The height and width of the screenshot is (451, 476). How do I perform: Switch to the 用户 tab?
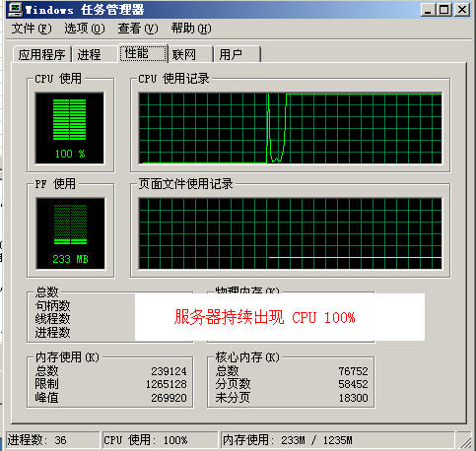coord(238,54)
